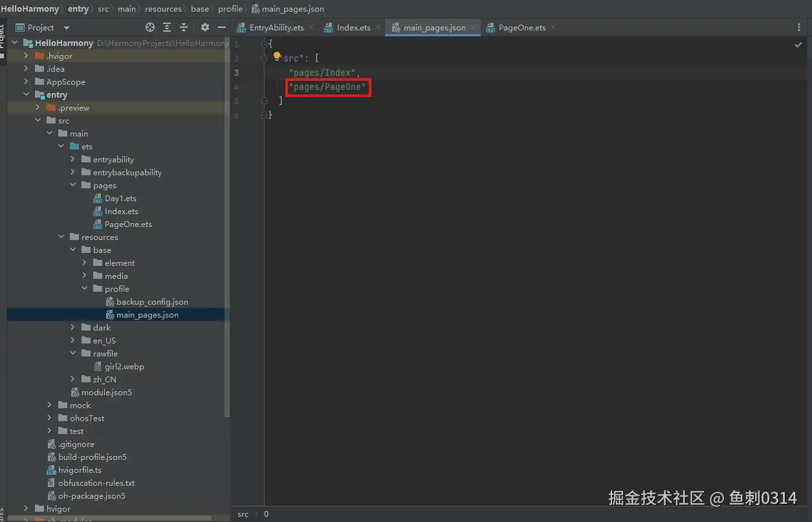The height and width of the screenshot is (522, 812).
Task: Click src in bottom JSON breadcrumb
Action: tap(243, 514)
